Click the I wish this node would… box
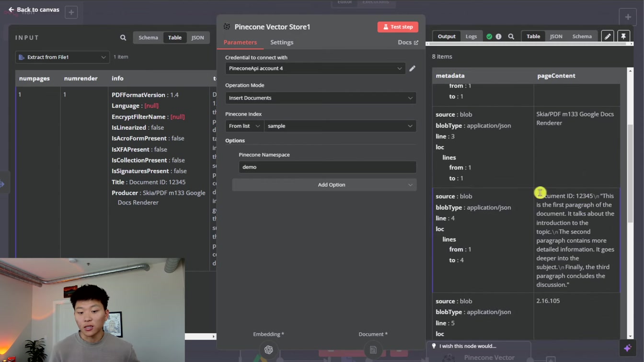This screenshot has height=362, width=644. [x=479, y=346]
